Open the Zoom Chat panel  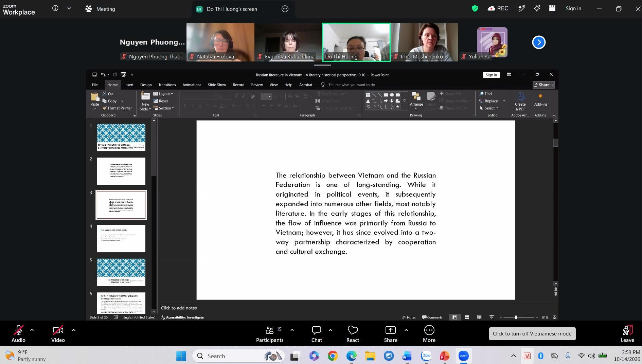pyautogui.click(x=317, y=333)
